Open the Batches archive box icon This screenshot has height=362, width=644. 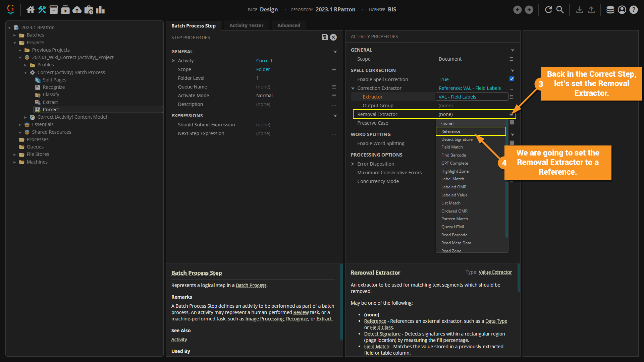54,10
